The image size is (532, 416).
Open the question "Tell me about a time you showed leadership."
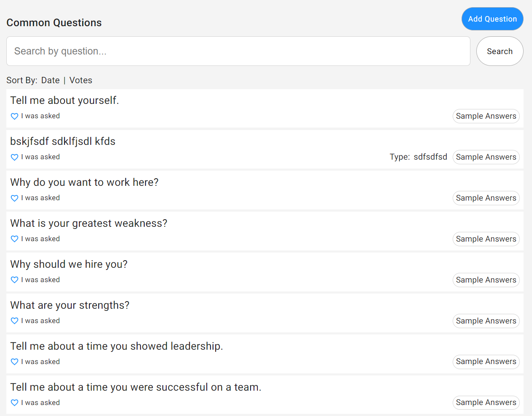116,346
